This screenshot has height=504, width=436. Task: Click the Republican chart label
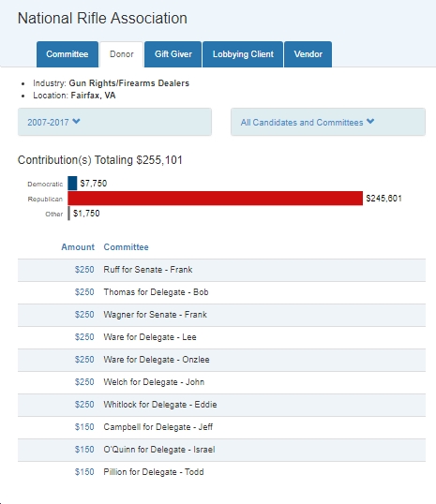point(45,199)
